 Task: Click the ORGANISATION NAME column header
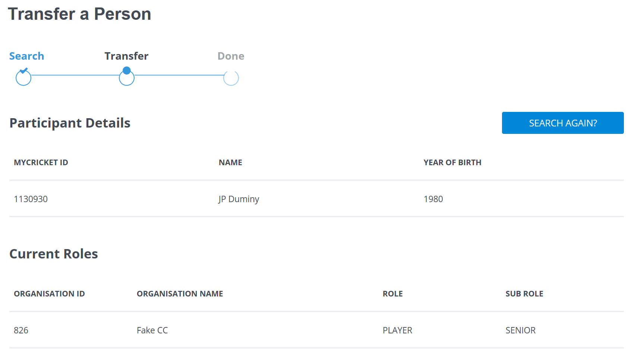180,294
